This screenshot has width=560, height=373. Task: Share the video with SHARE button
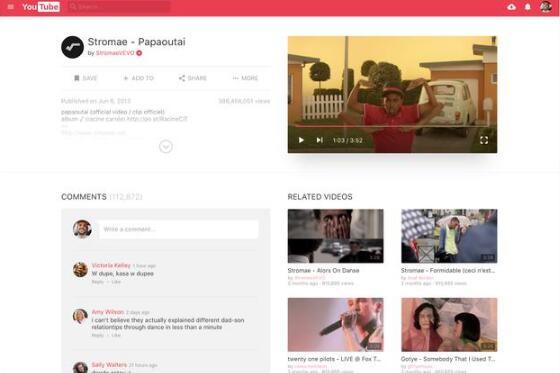[x=192, y=78]
